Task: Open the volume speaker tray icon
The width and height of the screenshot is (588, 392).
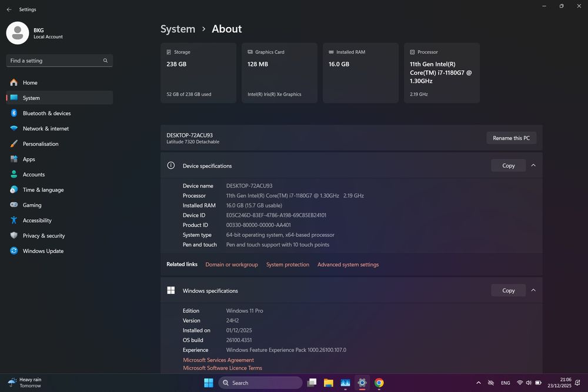Action: coord(529,383)
